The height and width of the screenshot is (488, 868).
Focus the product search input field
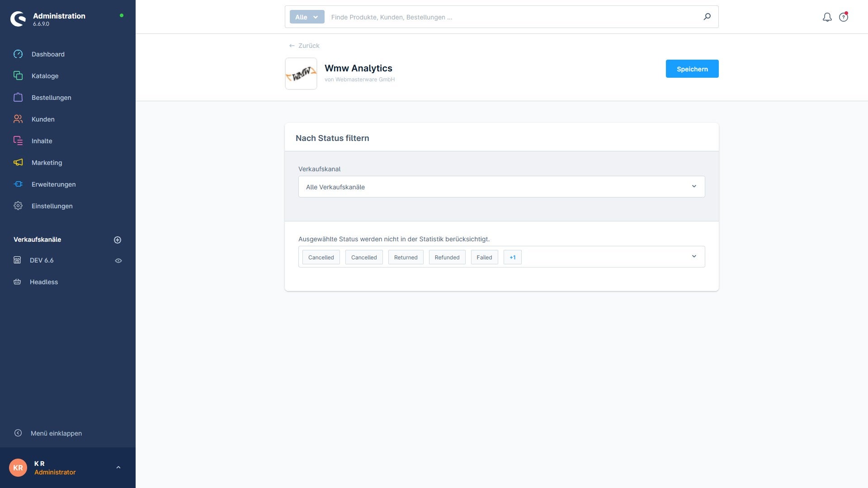coord(513,17)
